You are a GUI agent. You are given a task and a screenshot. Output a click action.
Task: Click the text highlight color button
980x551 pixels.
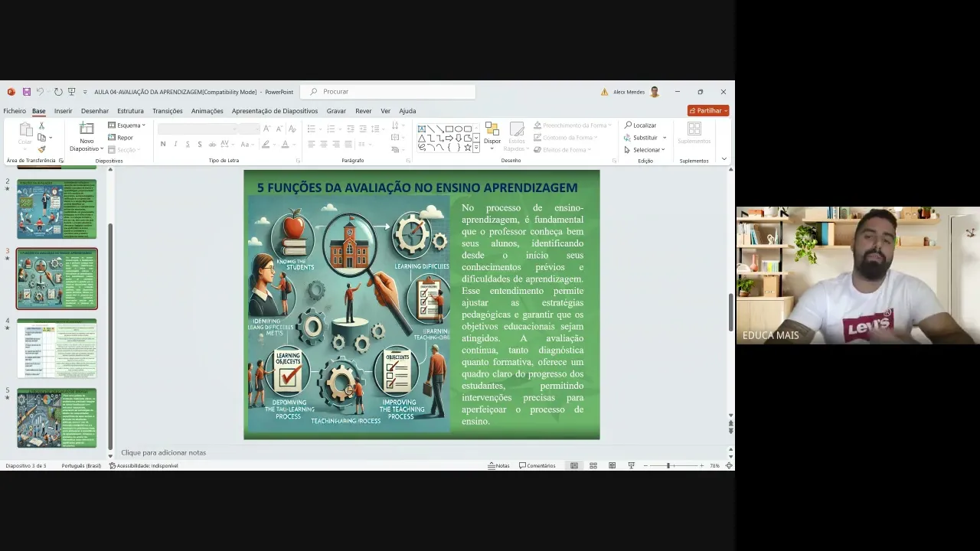(x=266, y=144)
